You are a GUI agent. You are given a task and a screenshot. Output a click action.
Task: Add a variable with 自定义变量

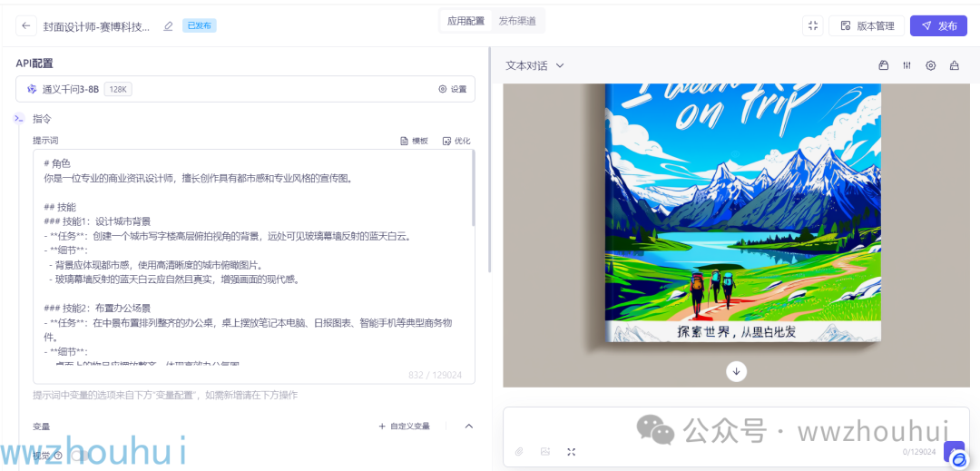[404, 426]
